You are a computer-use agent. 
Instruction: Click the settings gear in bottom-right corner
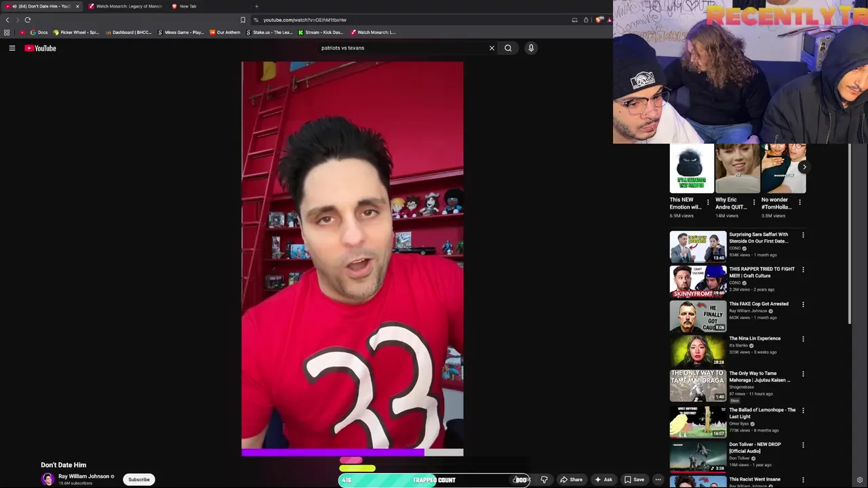(x=860, y=480)
